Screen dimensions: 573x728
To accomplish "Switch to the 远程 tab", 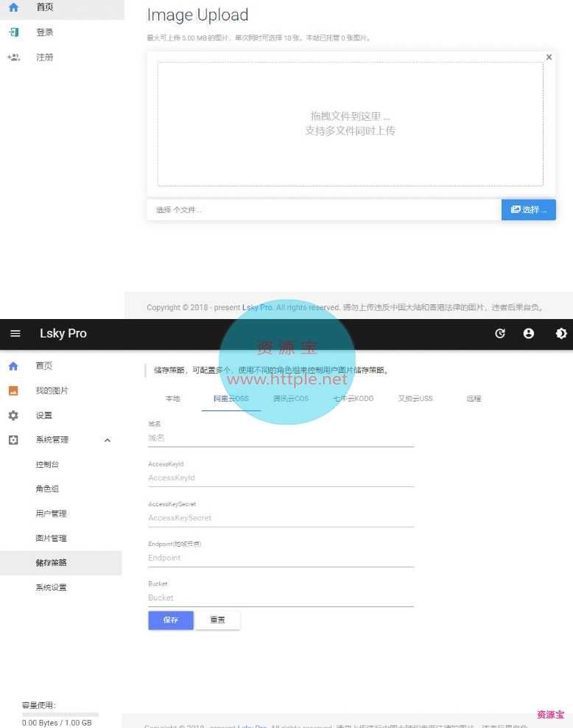I will coord(474,399).
